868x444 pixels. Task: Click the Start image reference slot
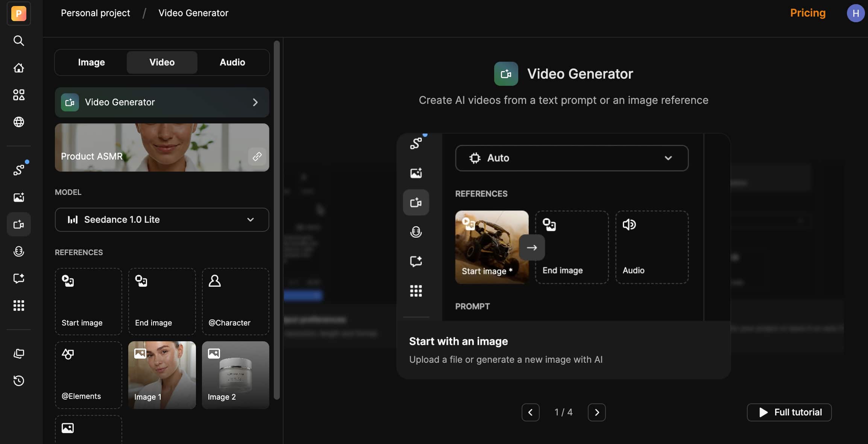88,301
